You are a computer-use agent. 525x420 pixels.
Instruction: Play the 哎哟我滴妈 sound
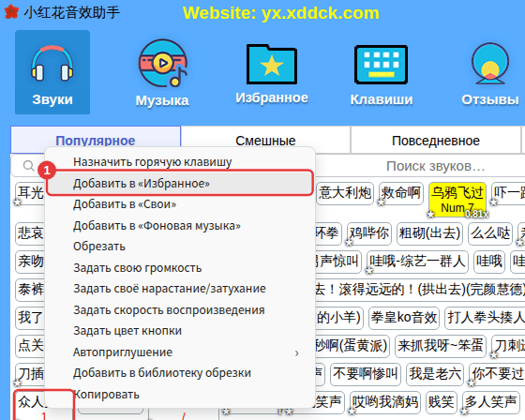385,401
